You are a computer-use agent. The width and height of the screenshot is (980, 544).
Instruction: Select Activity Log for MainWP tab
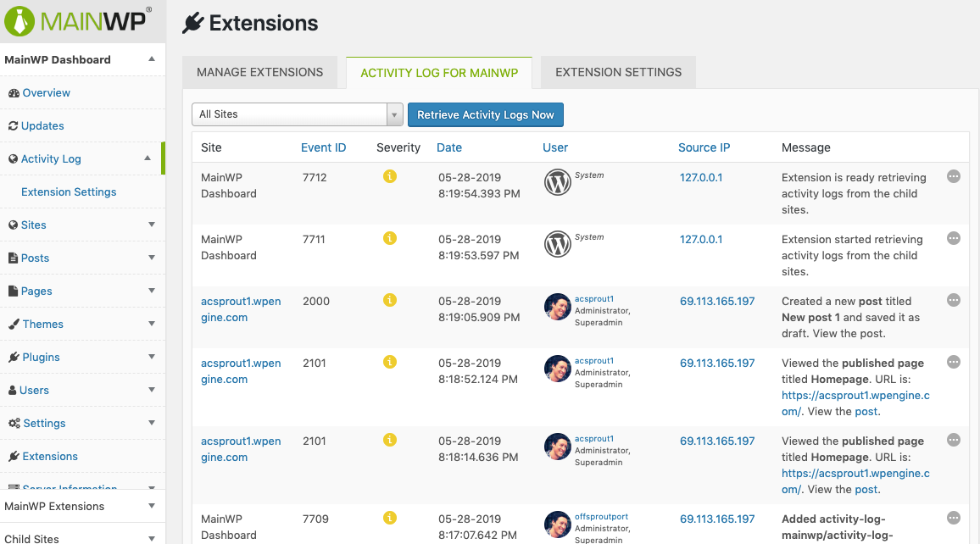tap(439, 73)
